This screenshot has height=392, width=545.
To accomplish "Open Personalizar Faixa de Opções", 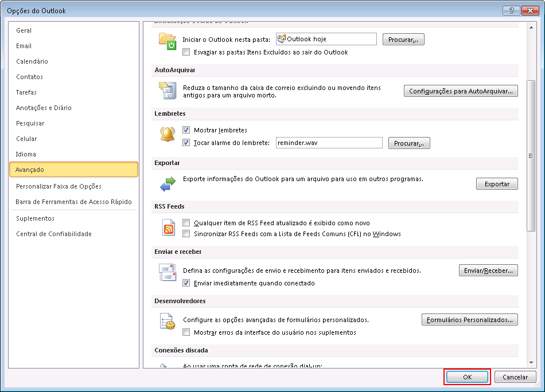I will [73, 186].
